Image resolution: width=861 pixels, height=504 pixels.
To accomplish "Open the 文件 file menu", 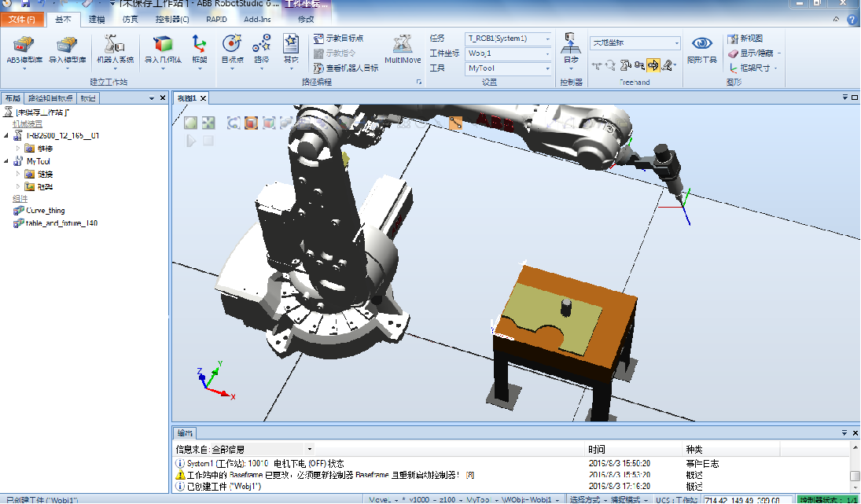I will (x=21, y=19).
